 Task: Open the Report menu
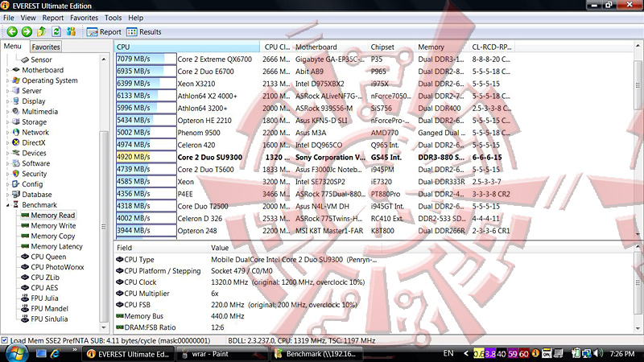[53, 18]
